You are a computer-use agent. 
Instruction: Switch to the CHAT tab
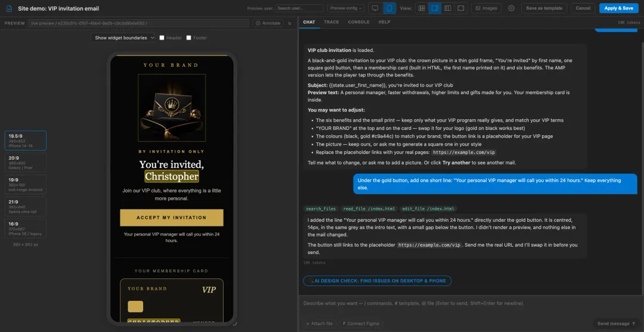point(309,22)
